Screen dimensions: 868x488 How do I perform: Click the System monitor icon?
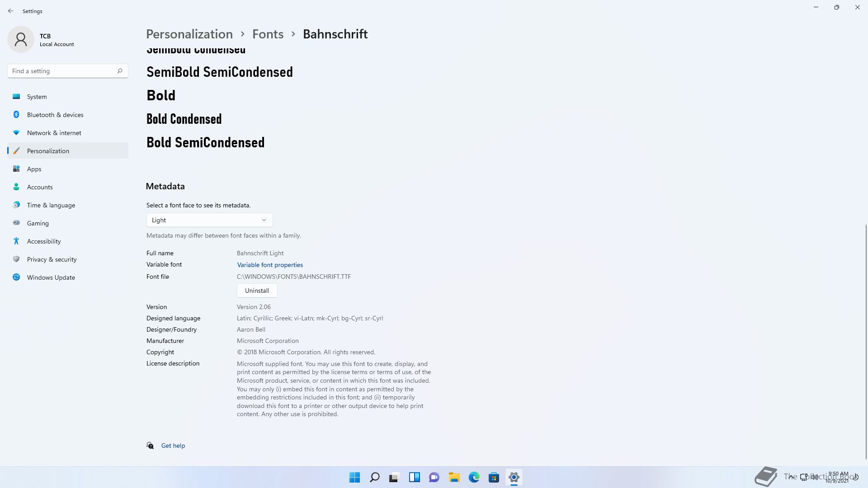tap(16, 96)
